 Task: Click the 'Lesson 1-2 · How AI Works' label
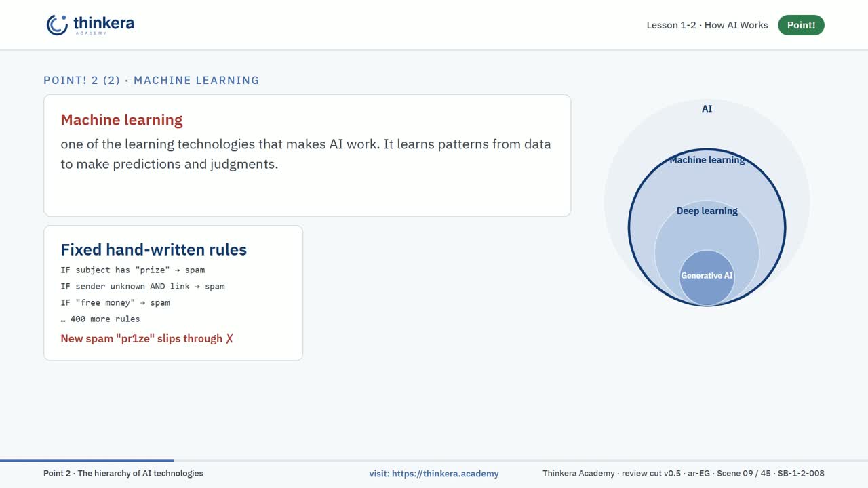tap(707, 25)
